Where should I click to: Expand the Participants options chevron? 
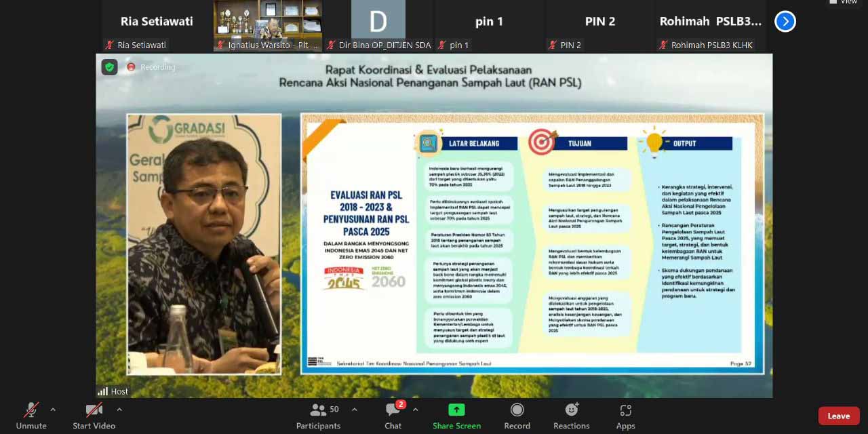[x=354, y=410]
